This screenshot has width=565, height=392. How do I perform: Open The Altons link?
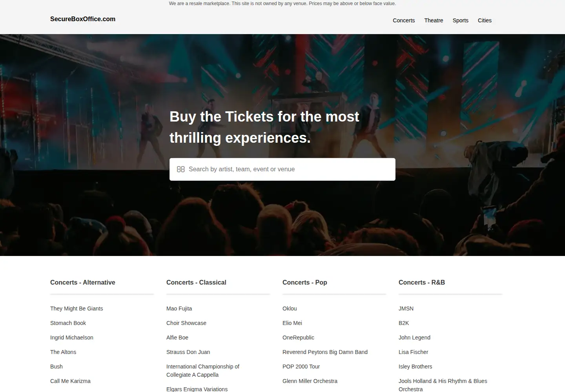pyautogui.click(x=63, y=352)
